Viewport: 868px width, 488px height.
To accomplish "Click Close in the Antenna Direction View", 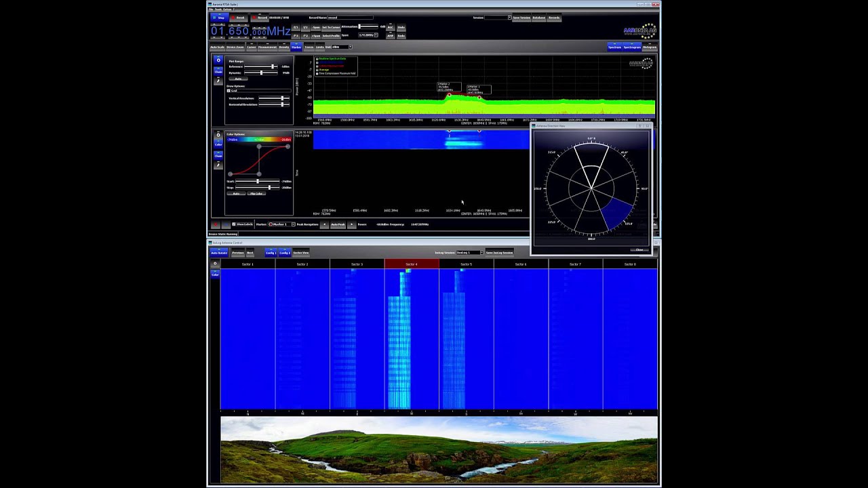I will click(x=639, y=249).
